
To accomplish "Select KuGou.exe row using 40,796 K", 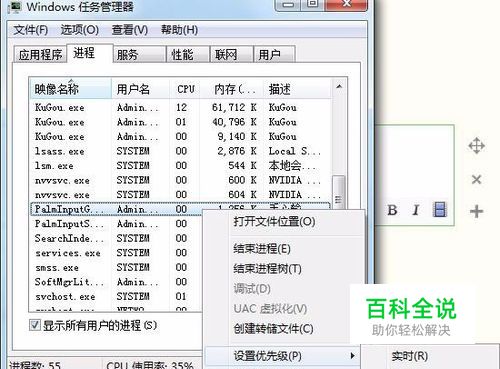I will pyautogui.click(x=181, y=122).
